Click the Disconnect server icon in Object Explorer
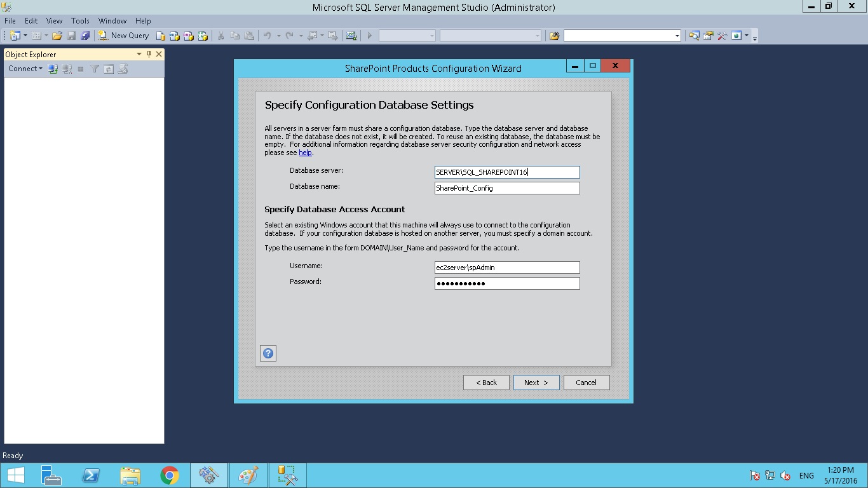Image resolution: width=868 pixels, height=488 pixels. click(x=67, y=68)
